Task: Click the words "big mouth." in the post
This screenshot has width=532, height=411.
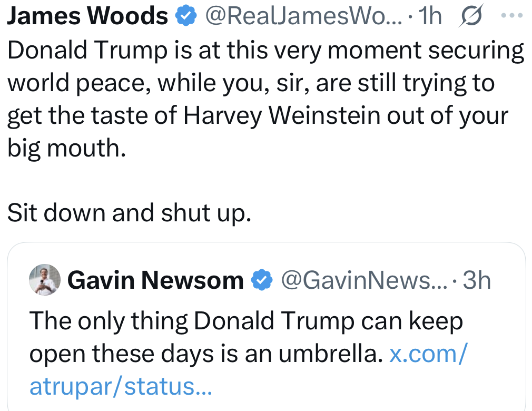Action: [x=67, y=149]
